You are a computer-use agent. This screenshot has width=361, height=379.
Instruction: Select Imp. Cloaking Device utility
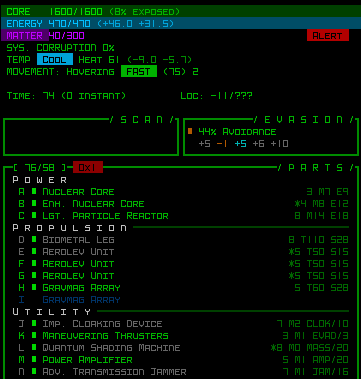(x=102, y=324)
